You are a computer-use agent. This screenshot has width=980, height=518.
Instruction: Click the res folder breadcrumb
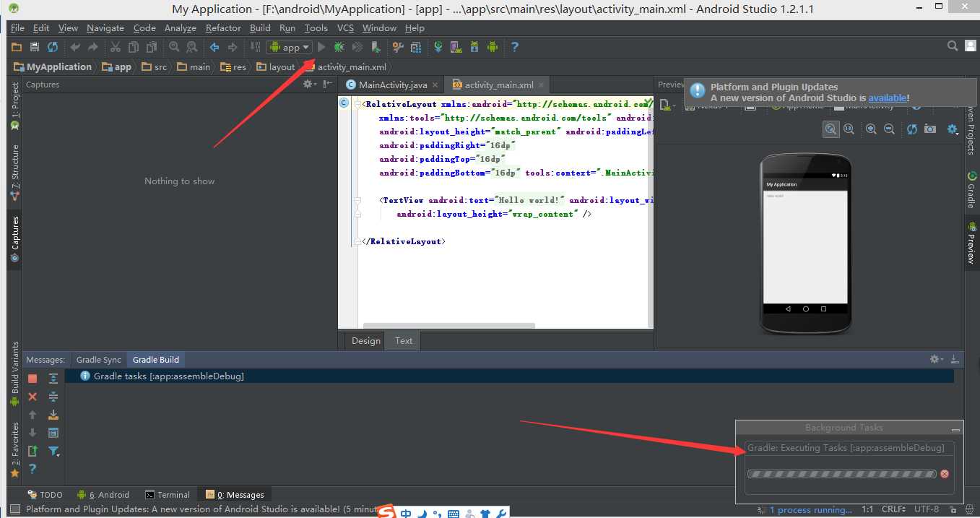tap(233, 66)
